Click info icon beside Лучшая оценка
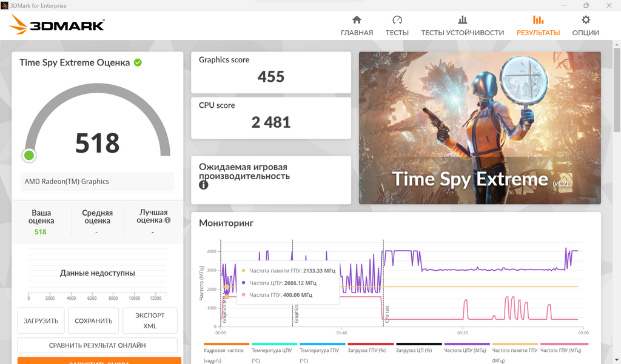 (x=168, y=220)
